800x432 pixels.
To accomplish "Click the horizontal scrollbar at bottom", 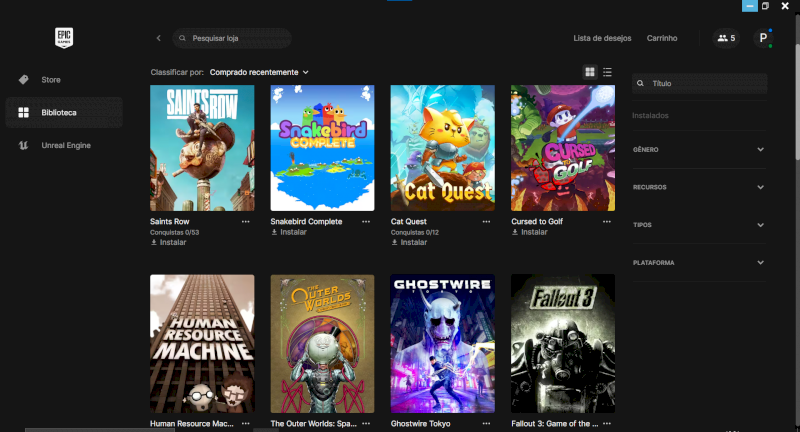I will click(x=100, y=430).
